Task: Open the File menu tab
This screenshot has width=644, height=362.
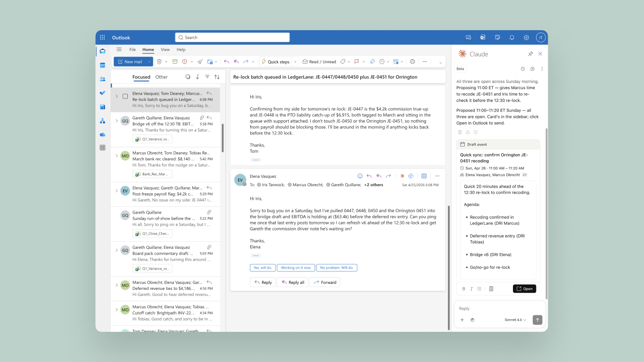Action: 132,49
